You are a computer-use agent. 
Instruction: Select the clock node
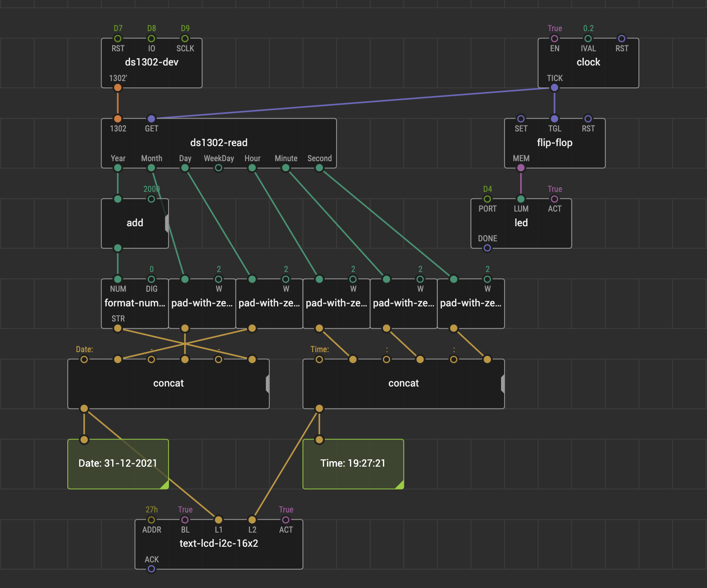[x=588, y=63]
